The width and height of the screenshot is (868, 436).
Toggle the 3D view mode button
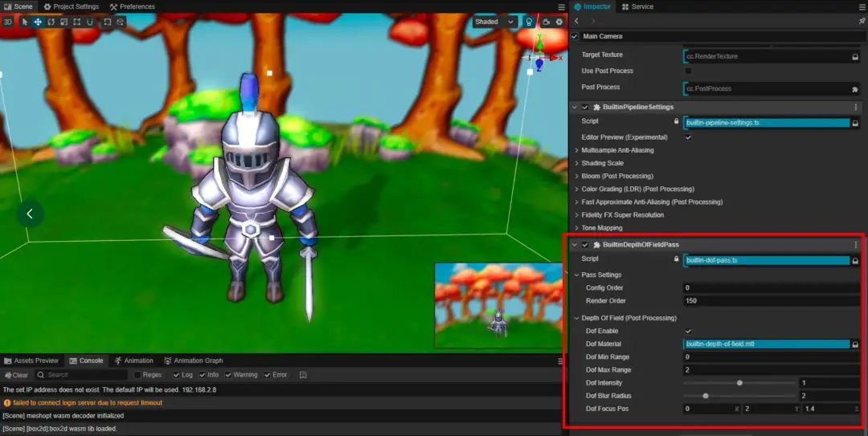(x=8, y=22)
